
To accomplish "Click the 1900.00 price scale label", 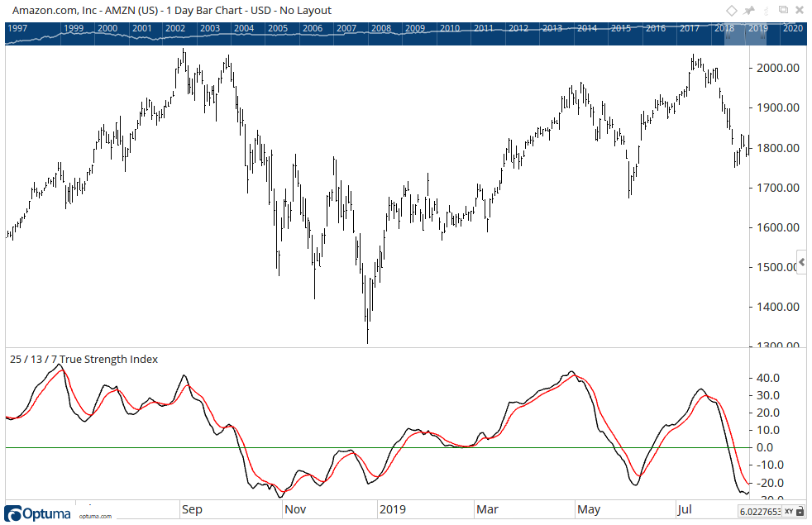I will 778,107.
